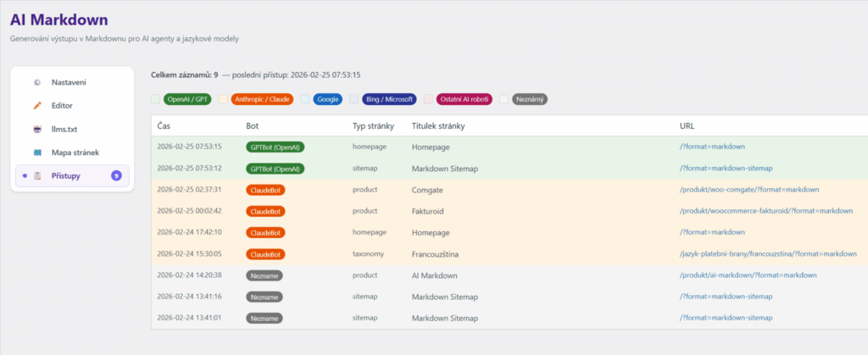The width and height of the screenshot is (868, 355).
Task: Click the Přístupy clipboard icon
Action: click(x=37, y=176)
